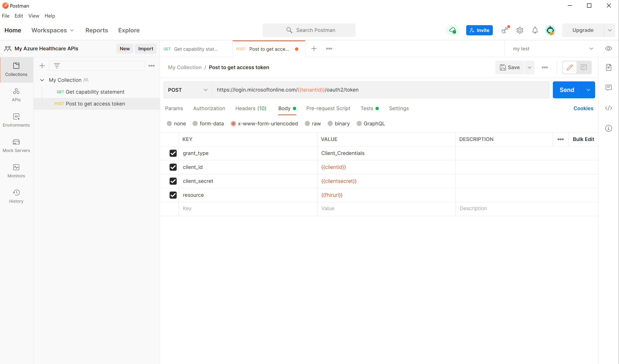Click the Import button
The image size is (619, 364).
tap(146, 49)
